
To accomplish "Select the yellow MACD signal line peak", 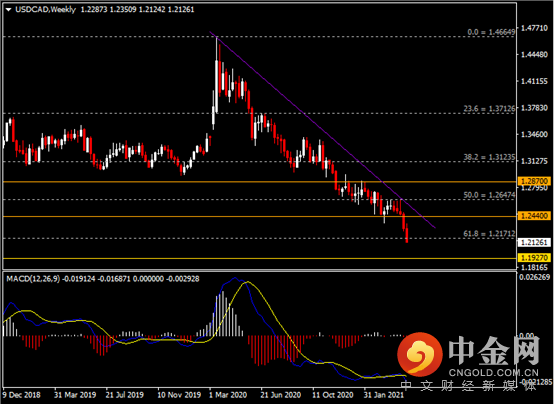I will click(x=247, y=282).
